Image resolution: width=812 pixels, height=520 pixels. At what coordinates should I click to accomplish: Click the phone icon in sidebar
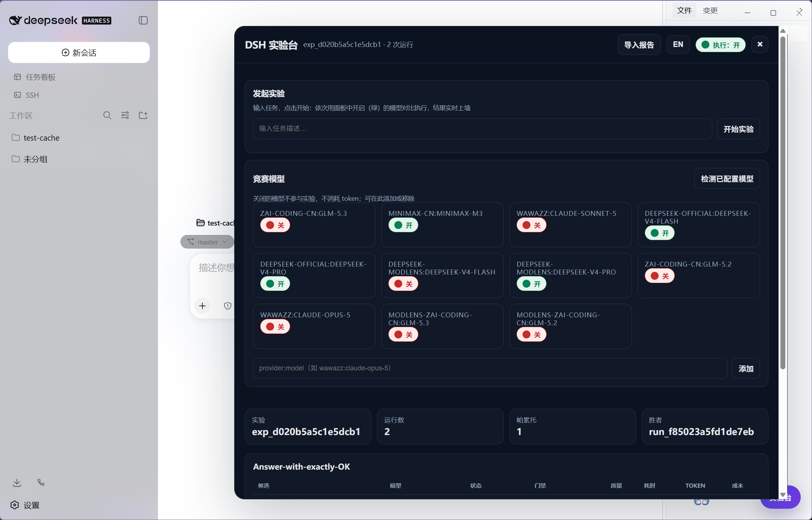(41, 482)
